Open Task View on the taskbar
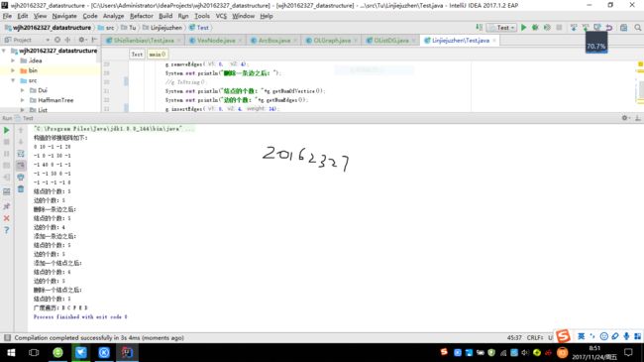Screen dimensions: 644x362 [x=34, y=353]
